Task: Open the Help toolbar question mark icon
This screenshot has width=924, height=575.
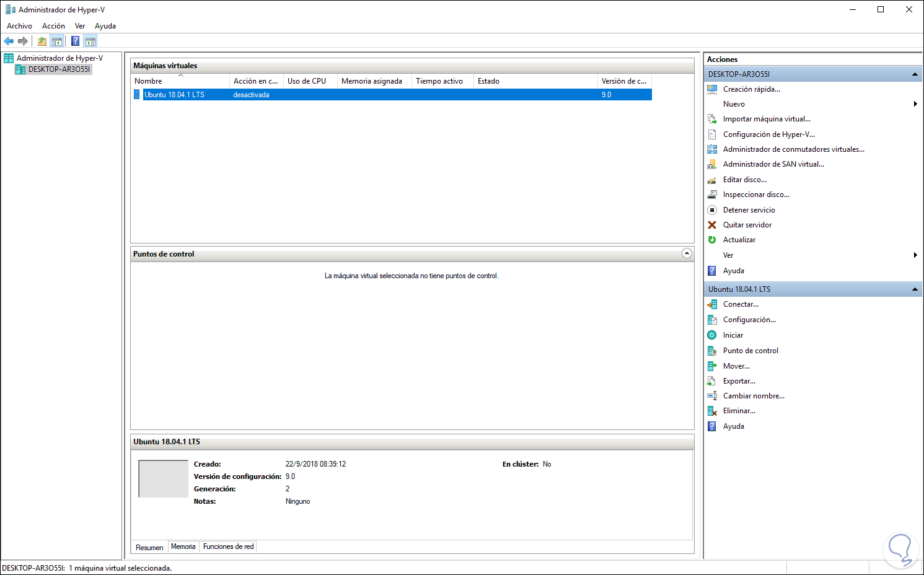Action: tap(75, 42)
